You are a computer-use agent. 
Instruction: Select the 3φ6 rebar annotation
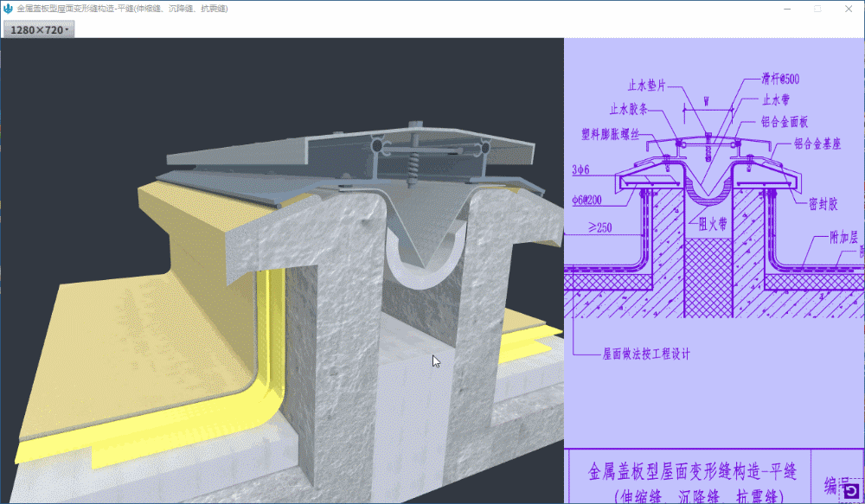581,169
